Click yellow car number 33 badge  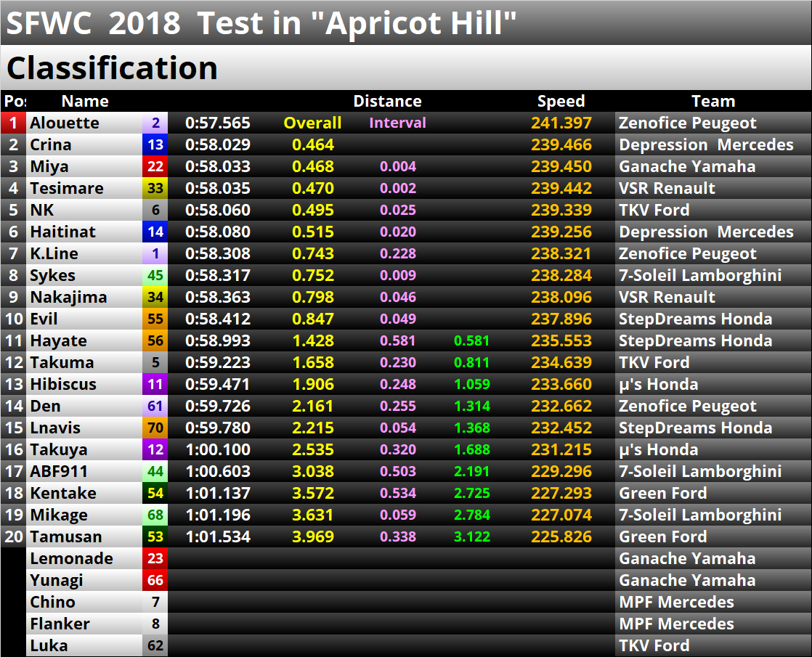(x=155, y=189)
